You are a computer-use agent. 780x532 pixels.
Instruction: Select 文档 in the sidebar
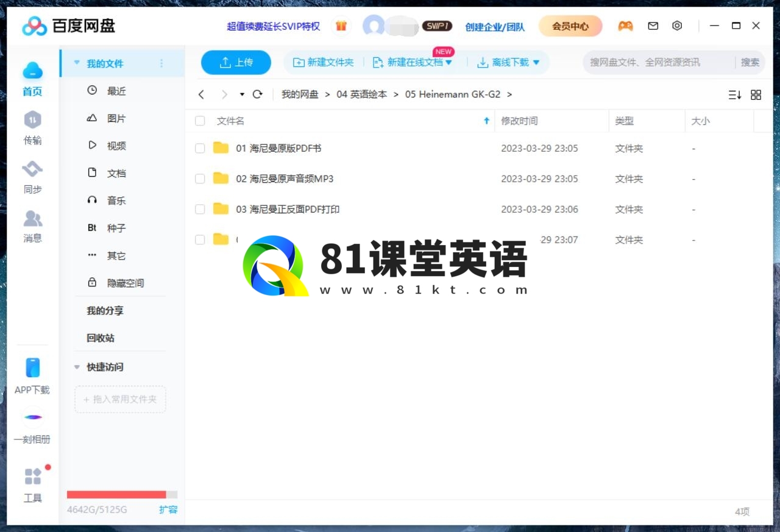click(116, 173)
